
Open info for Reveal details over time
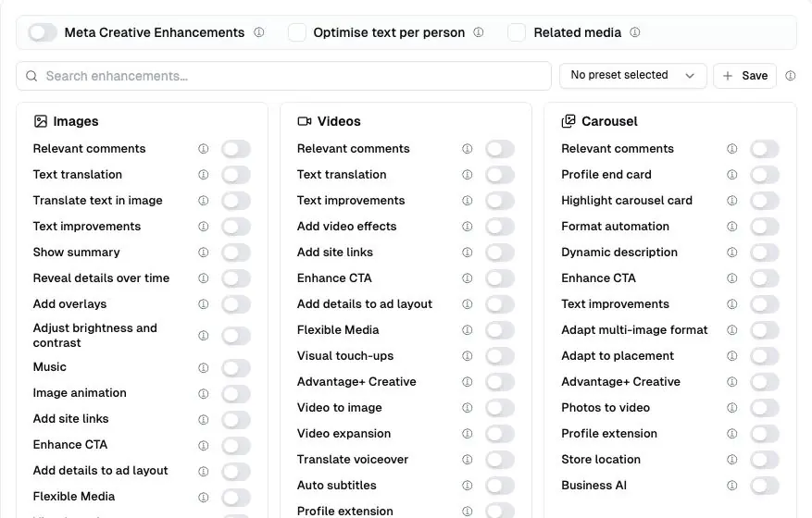[204, 277]
